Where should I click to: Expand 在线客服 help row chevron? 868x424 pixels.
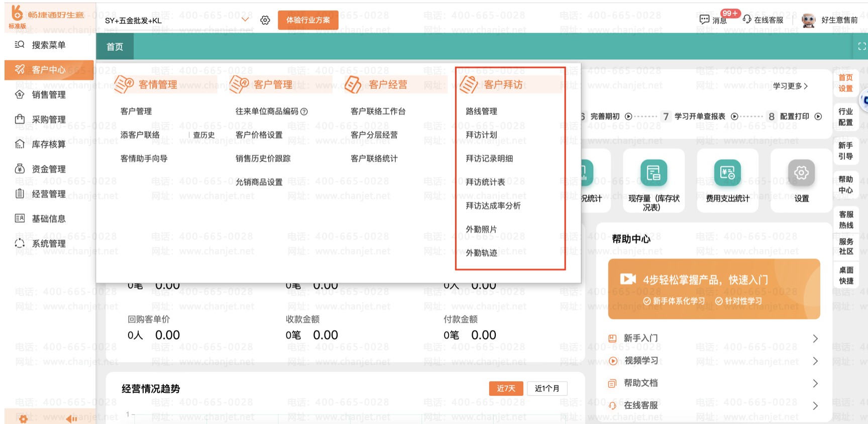[815, 406]
